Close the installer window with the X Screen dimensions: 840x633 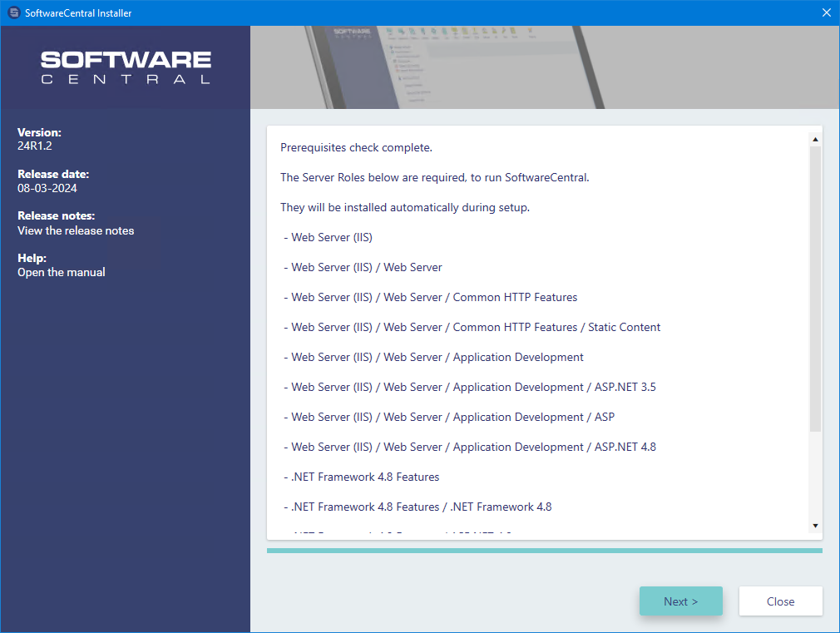click(x=826, y=12)
